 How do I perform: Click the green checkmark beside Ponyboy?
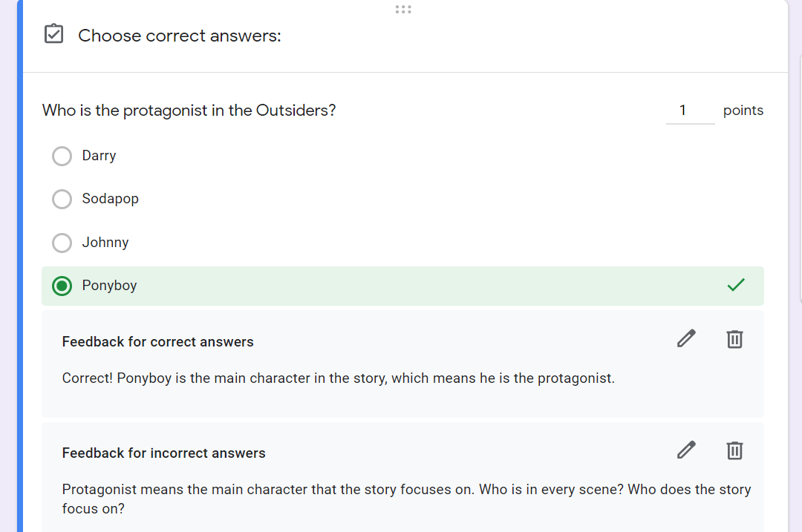pos(736,285)
